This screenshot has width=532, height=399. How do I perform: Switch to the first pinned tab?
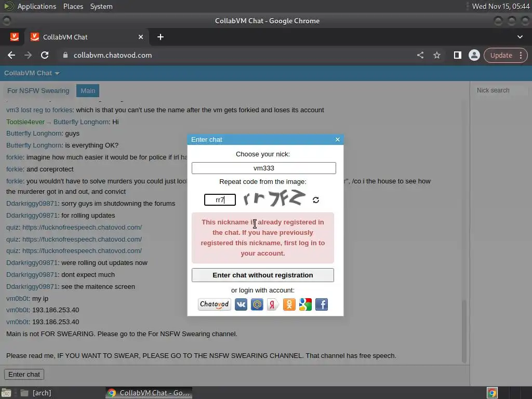pos(14,37)
